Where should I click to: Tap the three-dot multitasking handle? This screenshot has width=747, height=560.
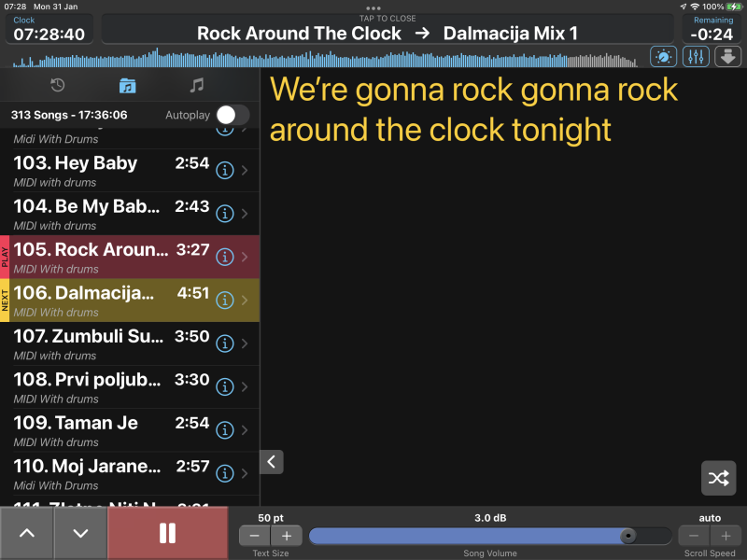point(373,8)
